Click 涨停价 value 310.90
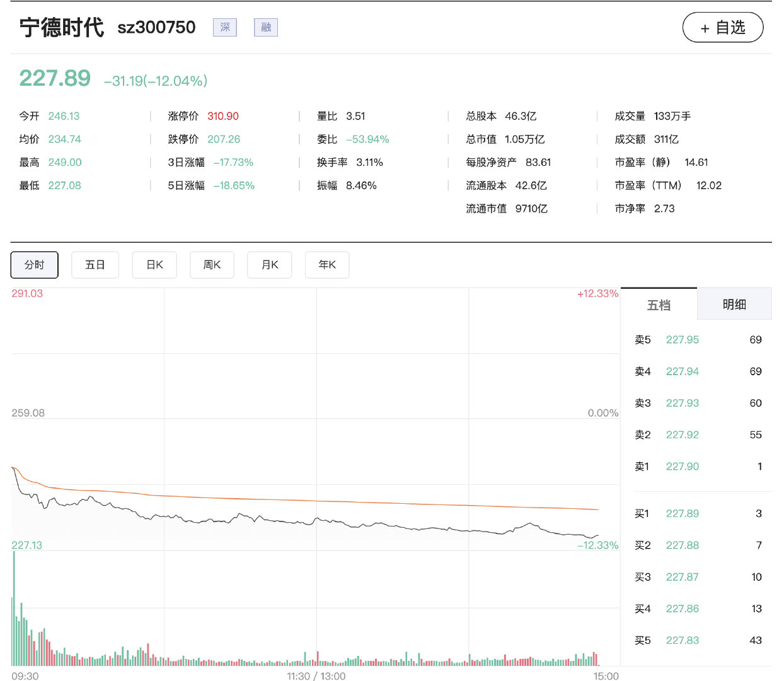 pos(223,116)
